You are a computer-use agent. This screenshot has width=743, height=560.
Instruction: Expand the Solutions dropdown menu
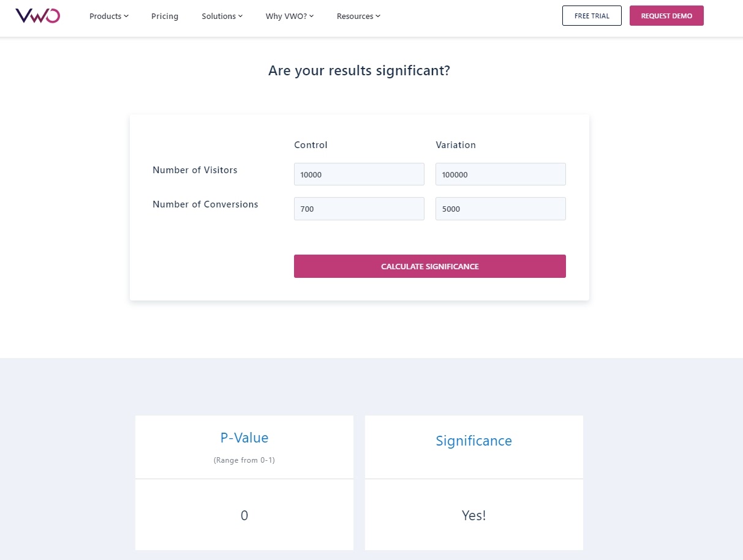click(222, 17)
